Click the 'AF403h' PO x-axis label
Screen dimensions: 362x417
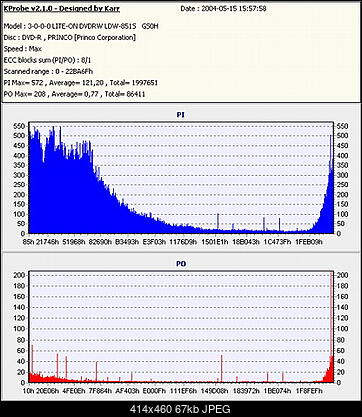tap(127, 391)
